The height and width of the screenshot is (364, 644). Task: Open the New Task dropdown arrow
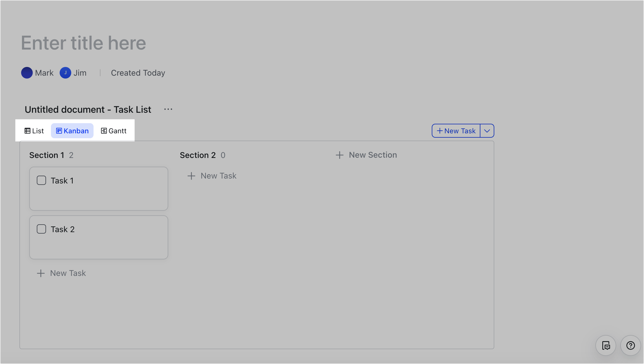[x=487, y=131]
